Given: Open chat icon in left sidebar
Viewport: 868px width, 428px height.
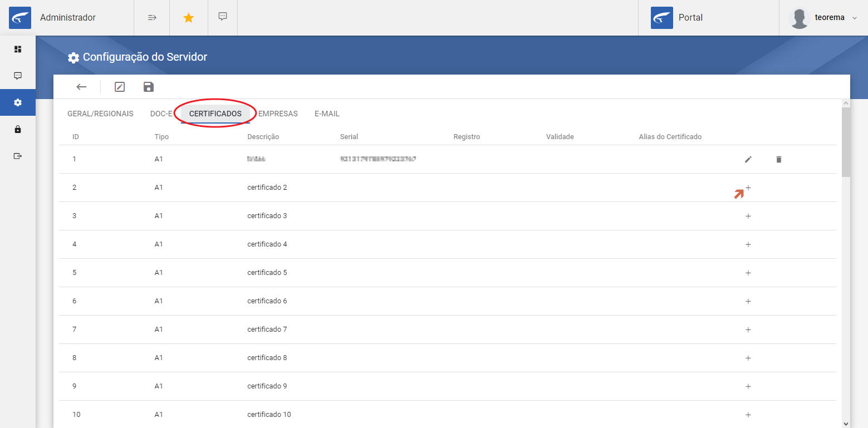Looking at the screenshot, I should (x=18, y=76).
